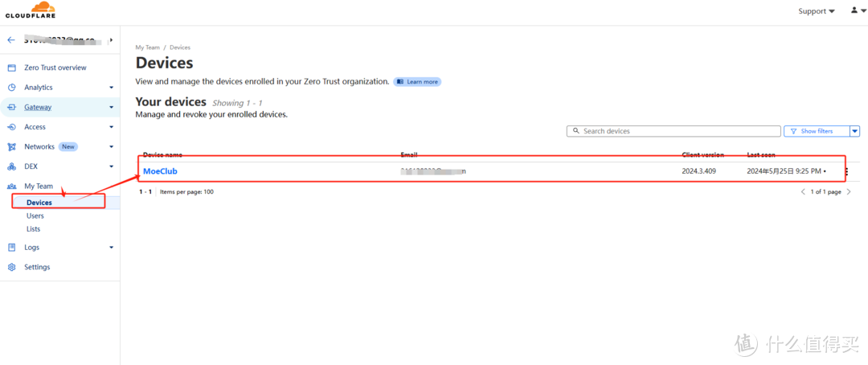Open the user profile icon menu

pyautogui.click(x=858, y=10)
